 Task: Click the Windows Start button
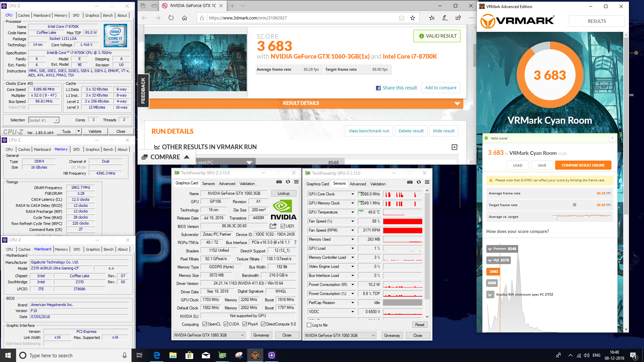pyautogui.click(x=8, y=355)
